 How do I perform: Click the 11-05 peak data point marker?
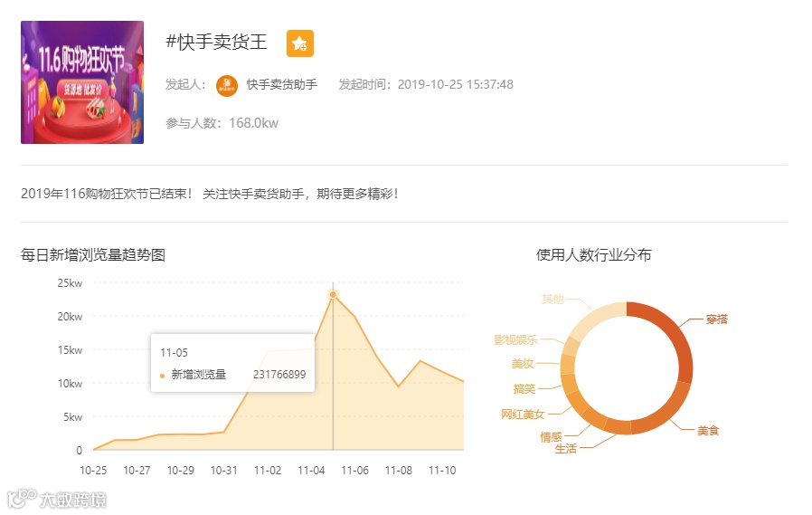(333, 295)
